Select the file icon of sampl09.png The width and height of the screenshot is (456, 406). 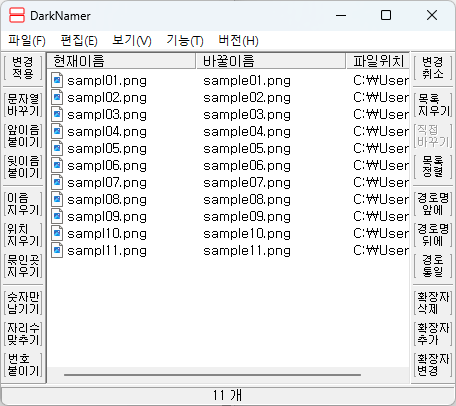[x=57, y=216]
